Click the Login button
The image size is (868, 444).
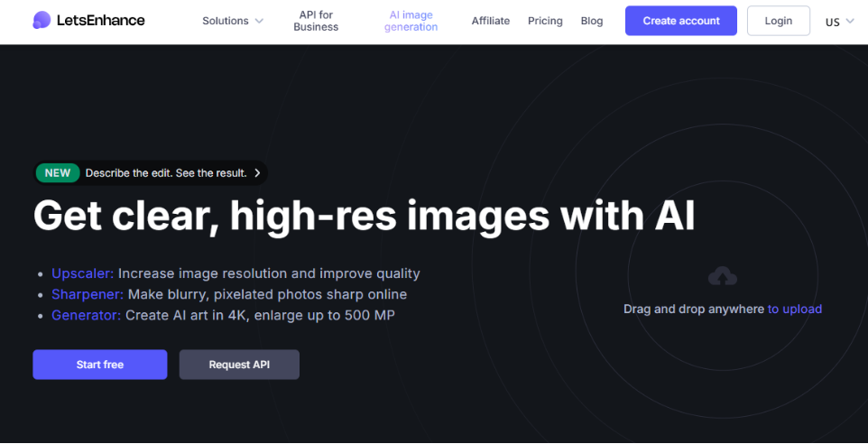point(778,21)
